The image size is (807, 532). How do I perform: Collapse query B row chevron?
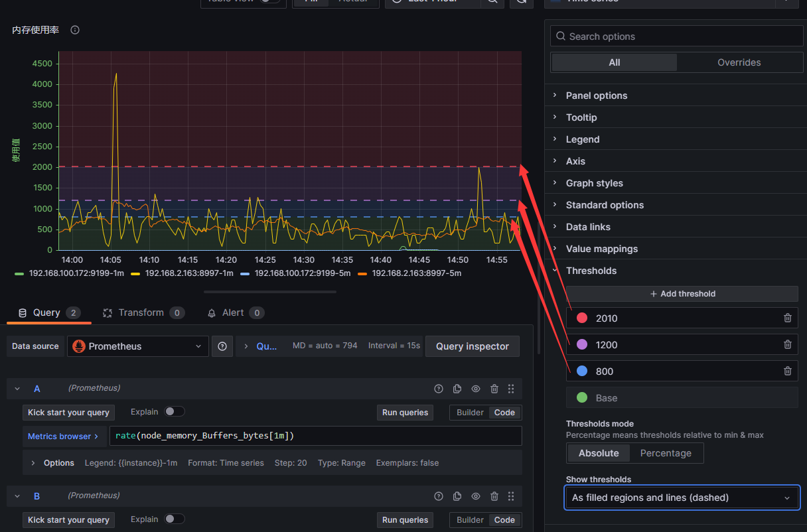(x=18, y=496)
